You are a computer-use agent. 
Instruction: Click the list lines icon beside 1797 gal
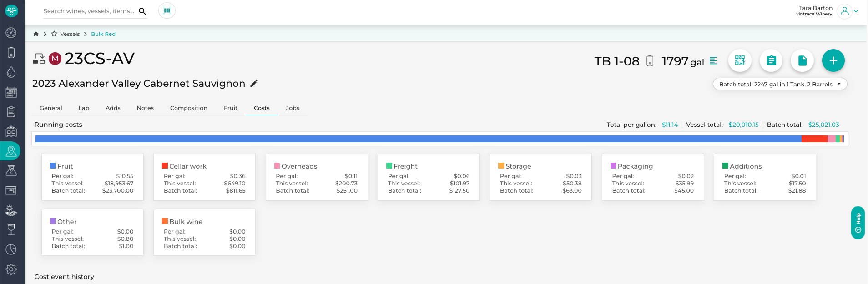point(713,61)
